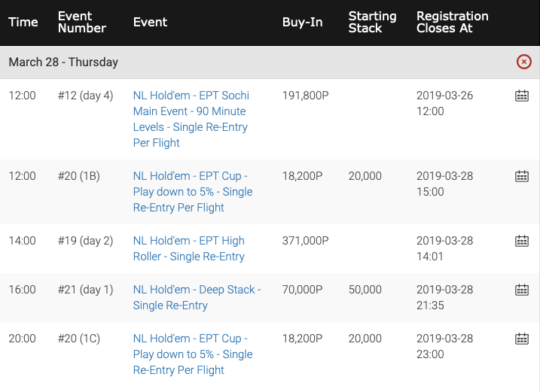Open NL Hold'em EPT Sochi Main Event link
The width and height of the screenshot is (540, 392).
tap(191, 119)
